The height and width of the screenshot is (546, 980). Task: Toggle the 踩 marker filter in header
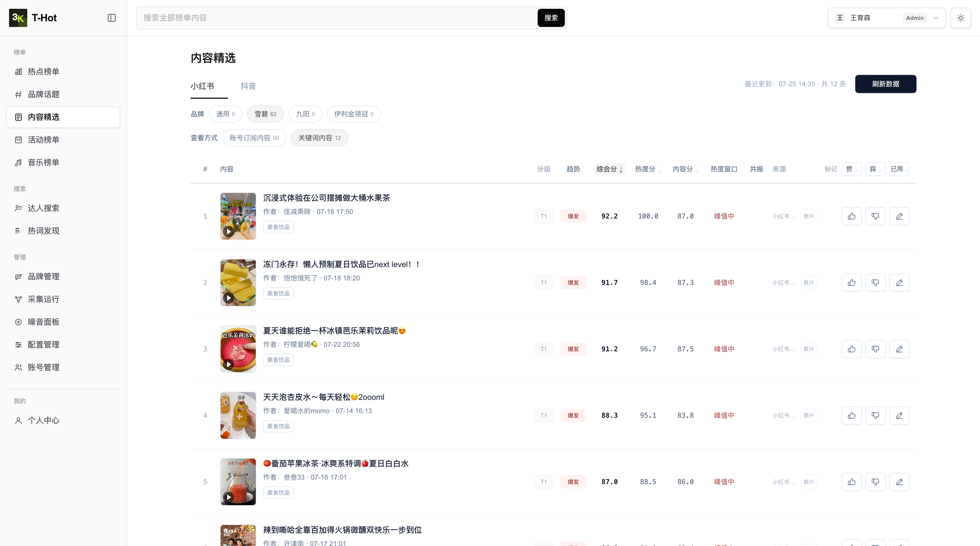(875, 169)
